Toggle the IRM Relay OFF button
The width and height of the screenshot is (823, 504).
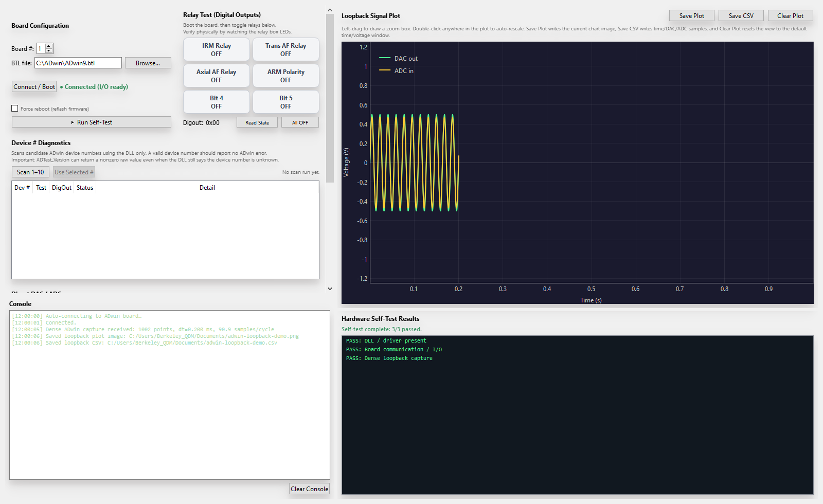pos(217,49)
